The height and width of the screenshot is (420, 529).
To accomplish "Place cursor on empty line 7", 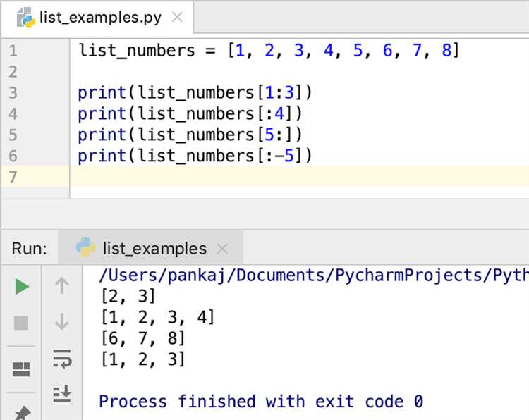I will (x=282, y=177).
